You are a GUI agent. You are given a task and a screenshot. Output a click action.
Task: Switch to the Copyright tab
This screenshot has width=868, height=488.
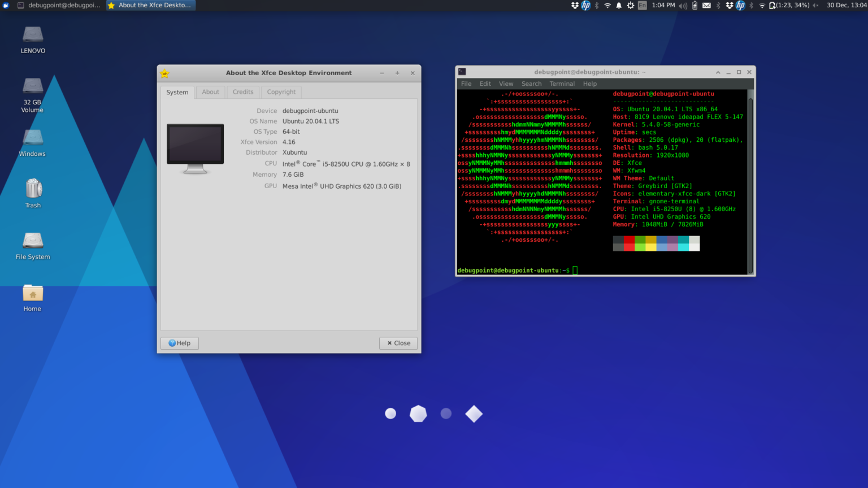(281, 91)
